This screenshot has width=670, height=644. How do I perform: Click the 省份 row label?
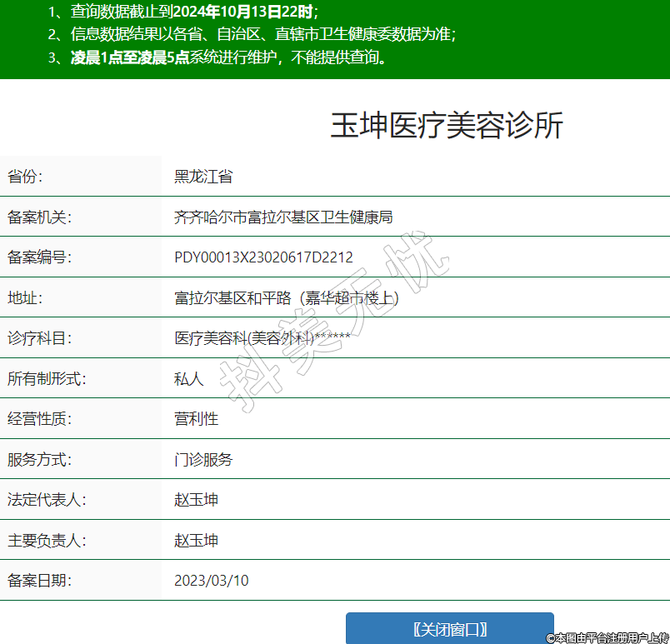click(x=25, y=177)
